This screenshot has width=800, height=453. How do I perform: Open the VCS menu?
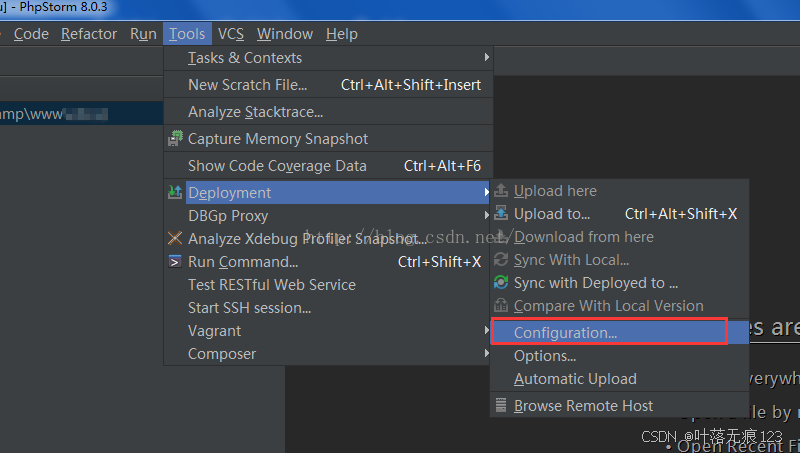click(231, 34)
